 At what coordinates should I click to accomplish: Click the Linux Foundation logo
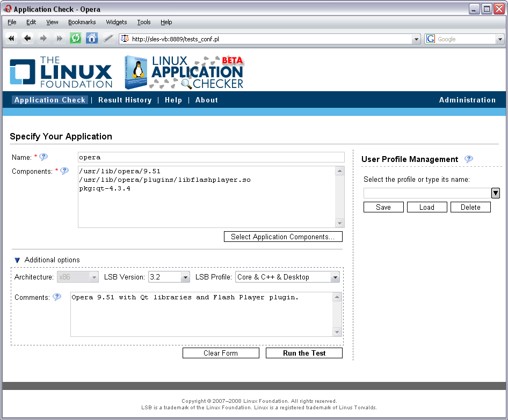click(x=61, y=72)
